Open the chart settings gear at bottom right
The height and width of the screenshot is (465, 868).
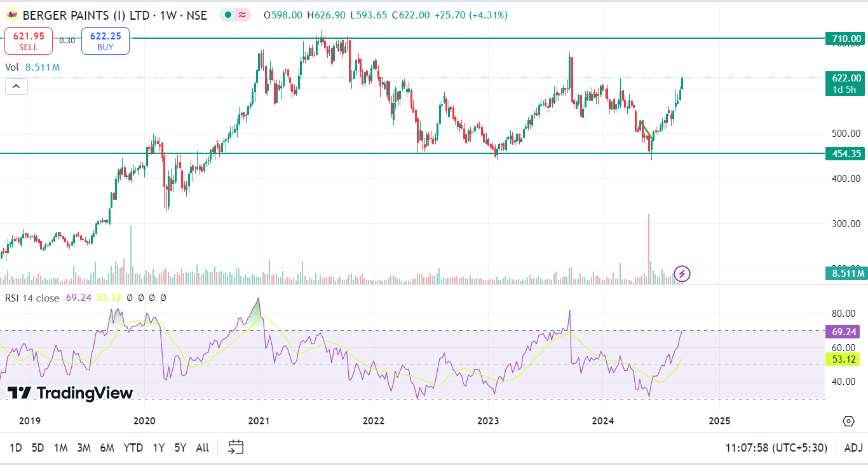click(848, 421)
